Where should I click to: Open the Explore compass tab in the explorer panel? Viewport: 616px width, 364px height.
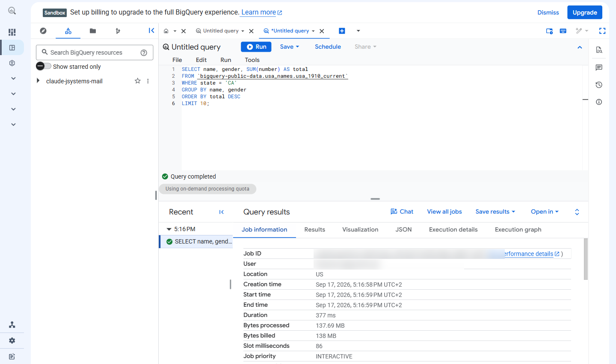click(43, 31)
